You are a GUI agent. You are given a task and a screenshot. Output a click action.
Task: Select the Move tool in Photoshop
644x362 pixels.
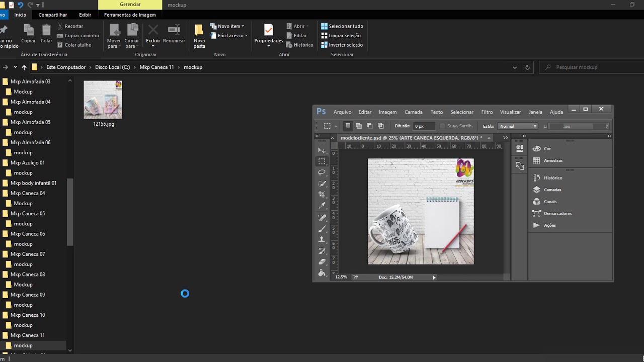[x=322, y=150]
